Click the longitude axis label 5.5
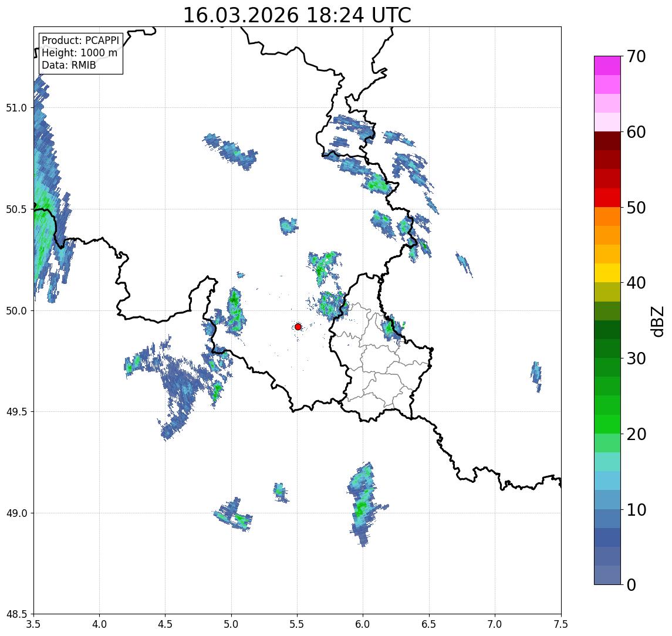The image size is (672, 636). [x=298, y=624]
